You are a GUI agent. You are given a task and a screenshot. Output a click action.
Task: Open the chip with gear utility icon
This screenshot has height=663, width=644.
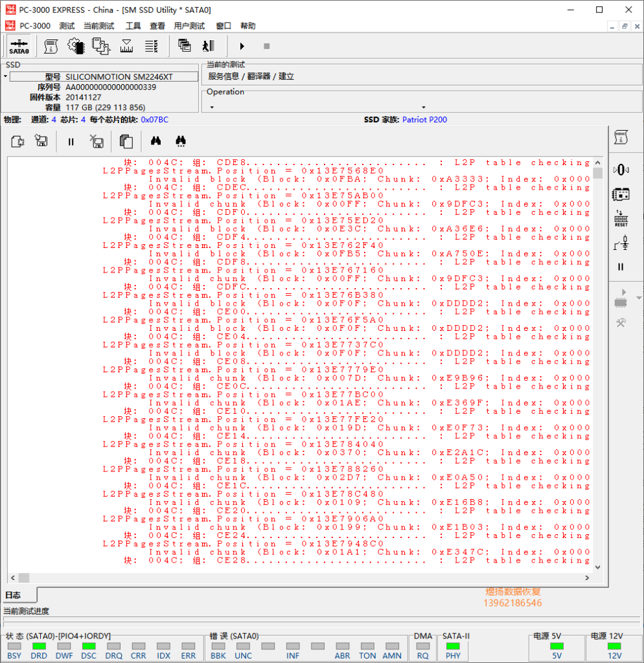coord(76,46)
